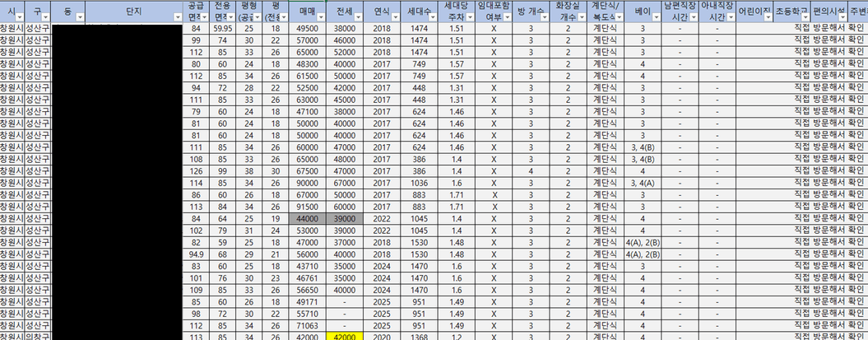Select the 공급면적 cell 94.9

tap(196, 254)
